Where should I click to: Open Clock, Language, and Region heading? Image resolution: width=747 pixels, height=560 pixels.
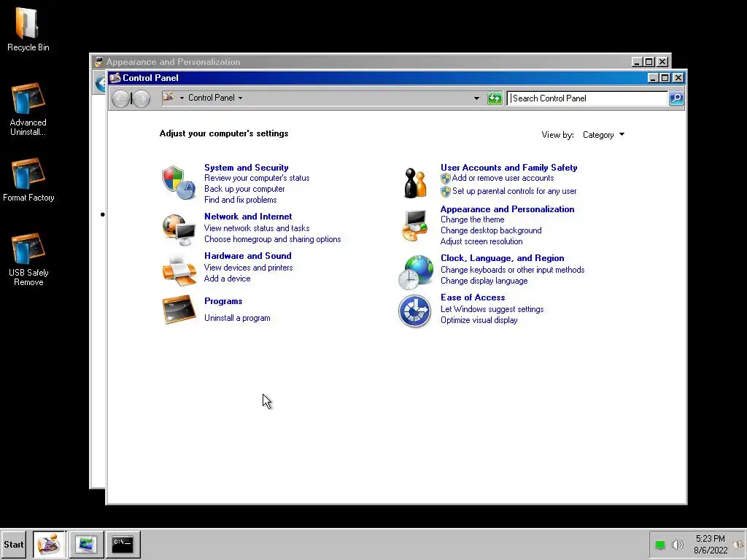tap(502, 259)
